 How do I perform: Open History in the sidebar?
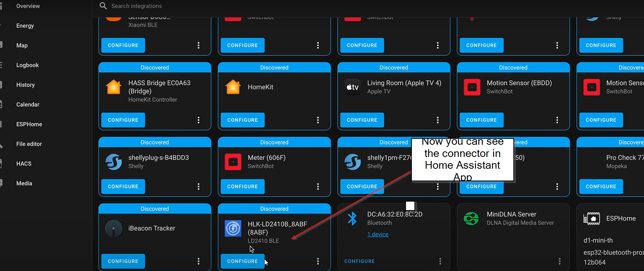[x=25, y=85]
